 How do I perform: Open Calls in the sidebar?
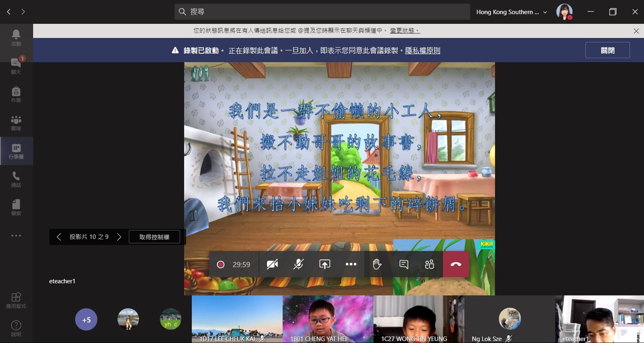(16, 179)
